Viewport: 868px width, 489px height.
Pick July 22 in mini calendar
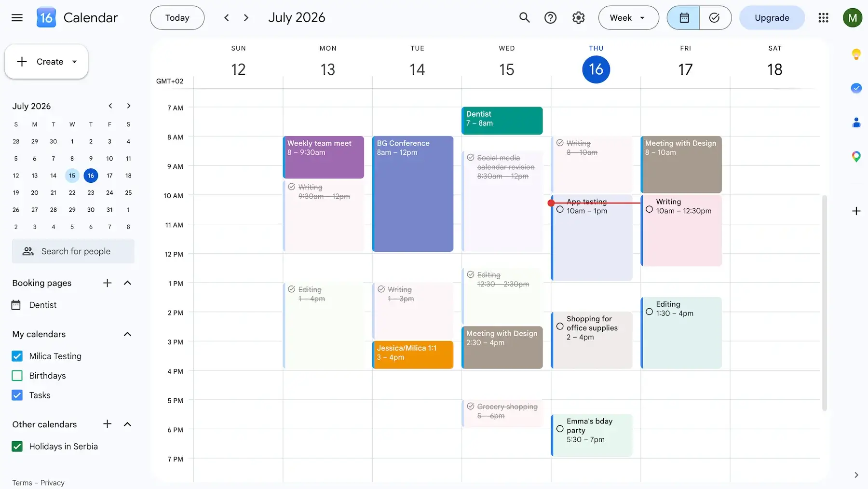pyautogui.click(x=72, y=192)
